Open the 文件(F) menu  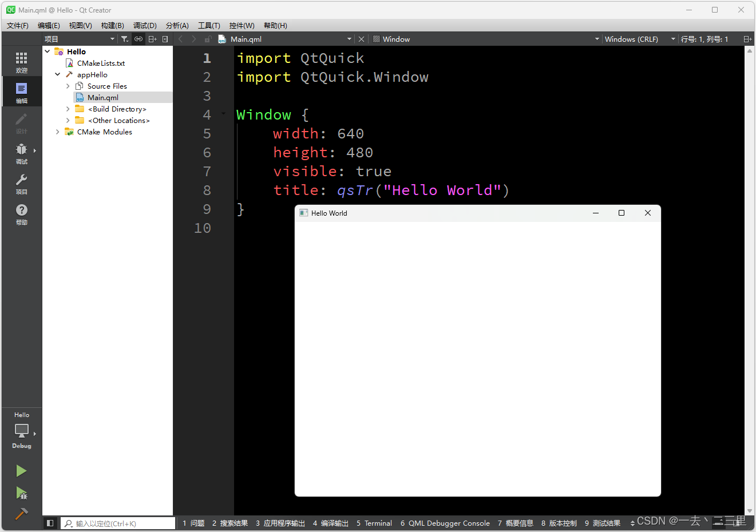tap(18, 25)
